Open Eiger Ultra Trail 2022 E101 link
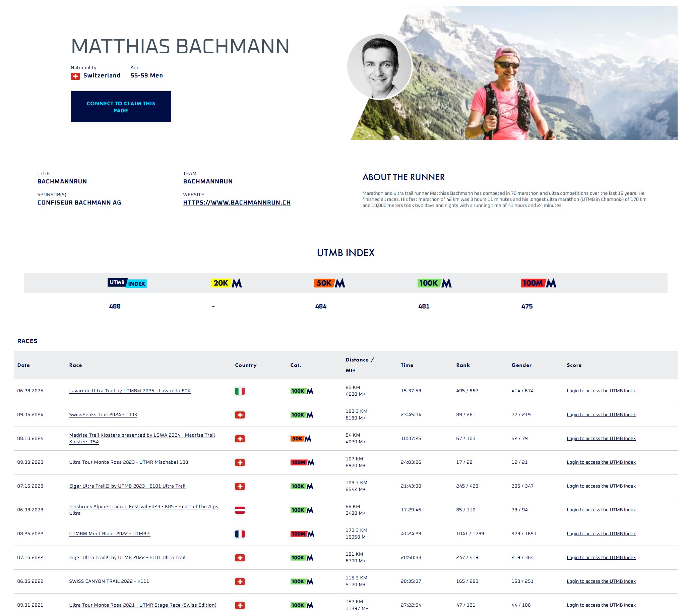This screenshot has width=688, height=616. [127, 557]
